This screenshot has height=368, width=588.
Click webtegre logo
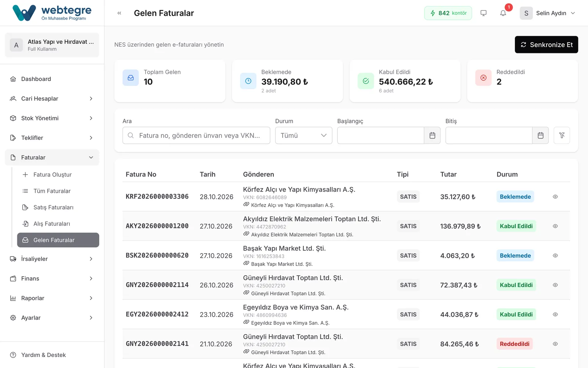(52, 13)
